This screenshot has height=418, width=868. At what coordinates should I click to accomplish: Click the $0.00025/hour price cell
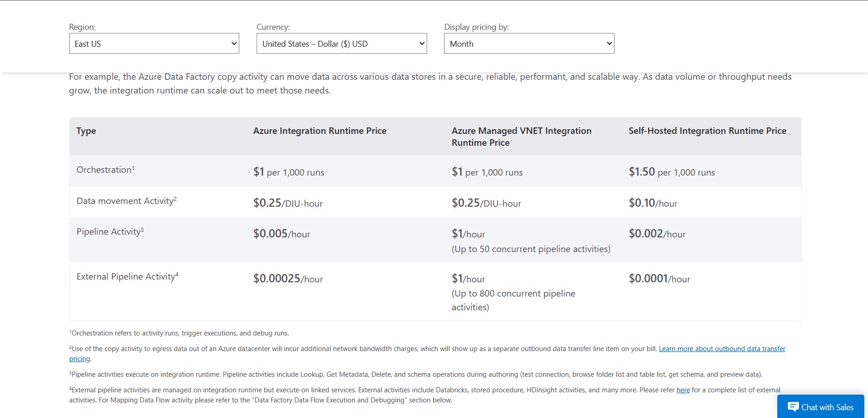coord(288,279)
